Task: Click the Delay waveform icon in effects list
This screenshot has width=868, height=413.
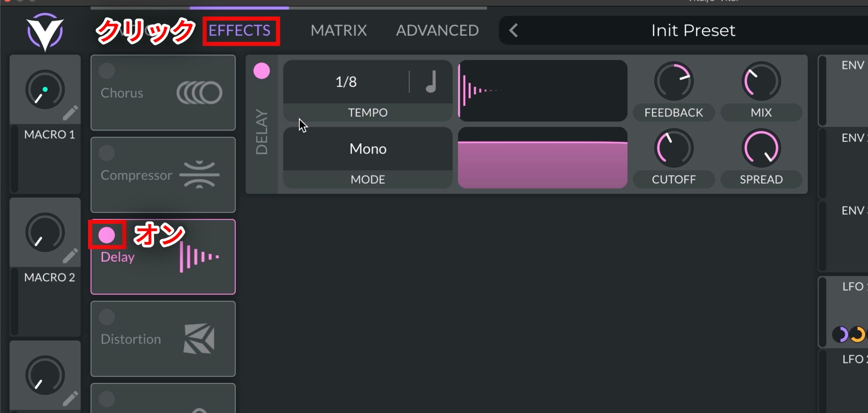Action: (x=199, y=257)
